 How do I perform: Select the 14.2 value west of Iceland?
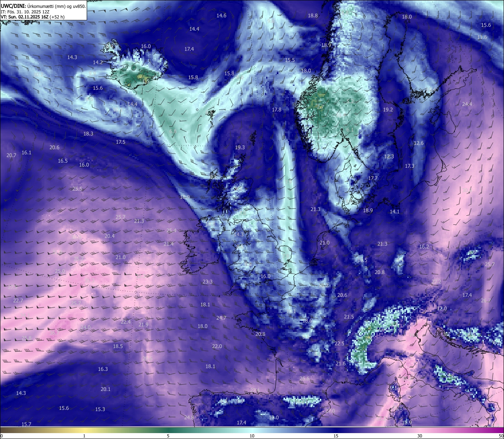[98, 63]
